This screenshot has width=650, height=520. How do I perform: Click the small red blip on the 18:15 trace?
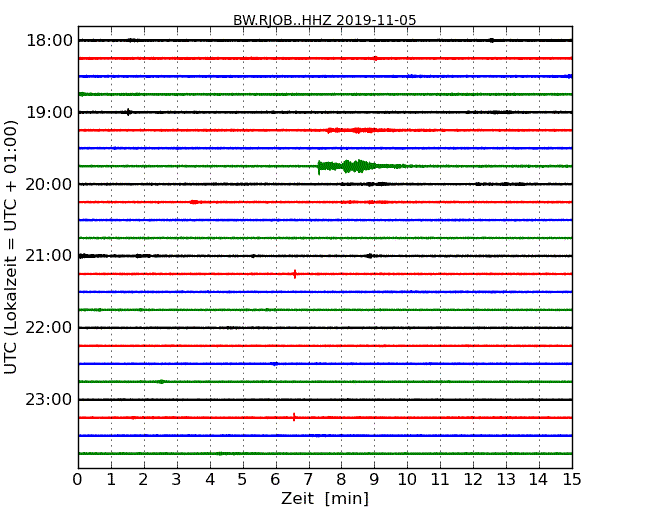coord(375,58)
